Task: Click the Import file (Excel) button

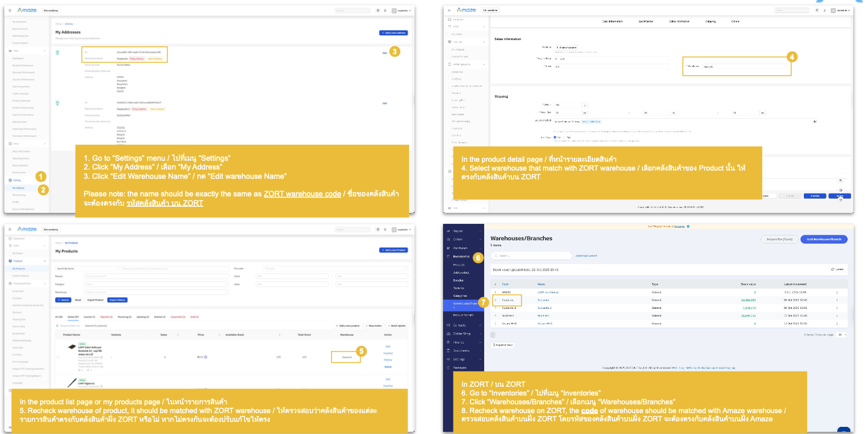Action: point(780,239)
